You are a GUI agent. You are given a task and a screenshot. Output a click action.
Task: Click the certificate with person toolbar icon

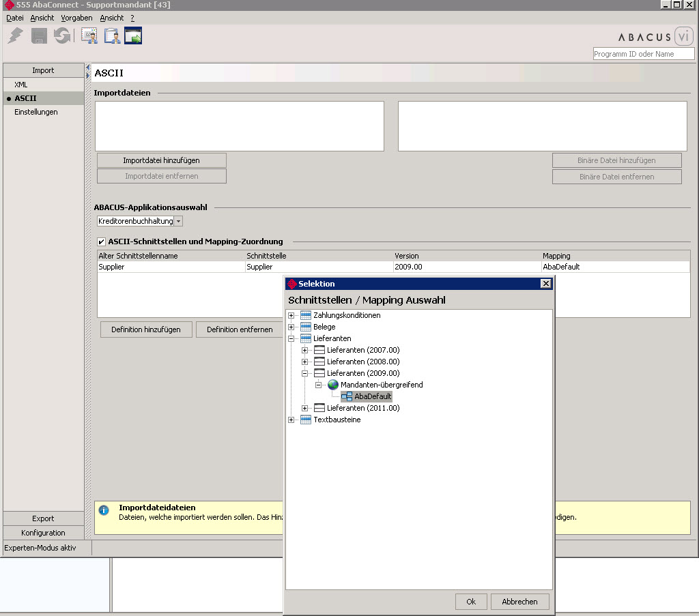[x=89, y=35]
